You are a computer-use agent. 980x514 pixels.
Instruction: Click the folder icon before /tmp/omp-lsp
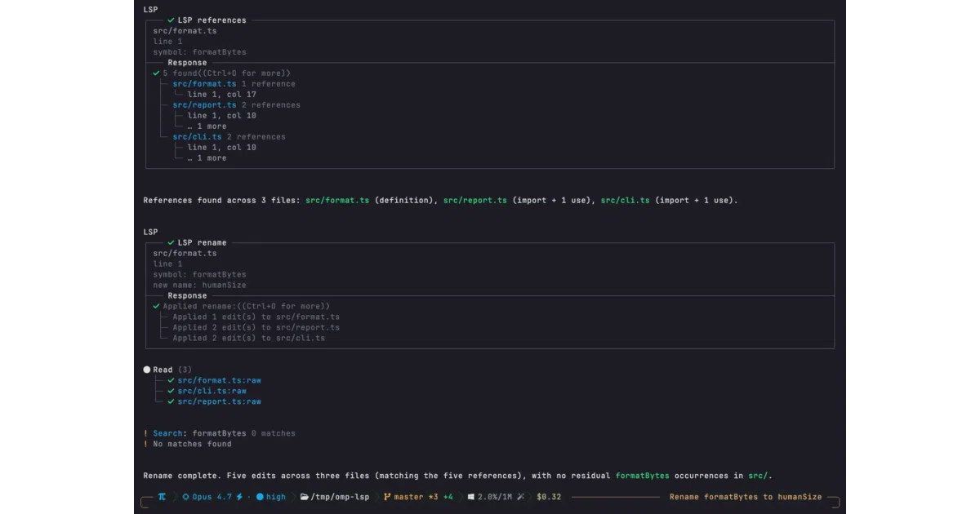305,496
